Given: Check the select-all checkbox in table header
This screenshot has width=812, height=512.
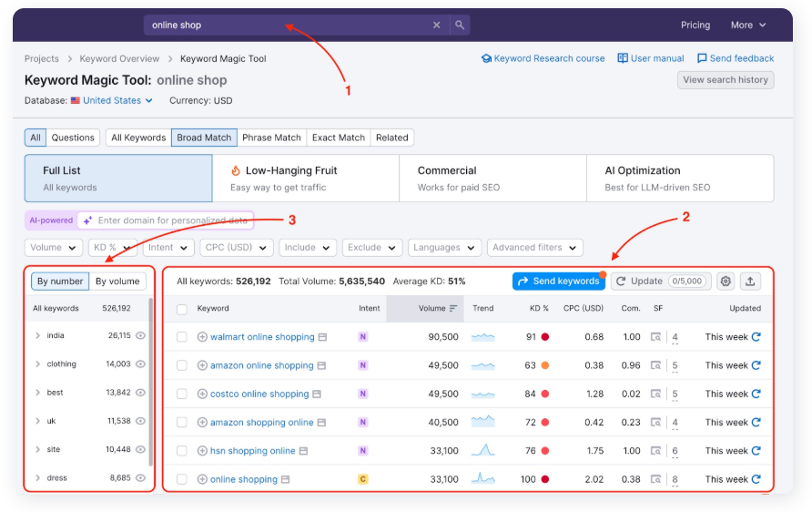Looking at the screenshot, I should [182, 310].
